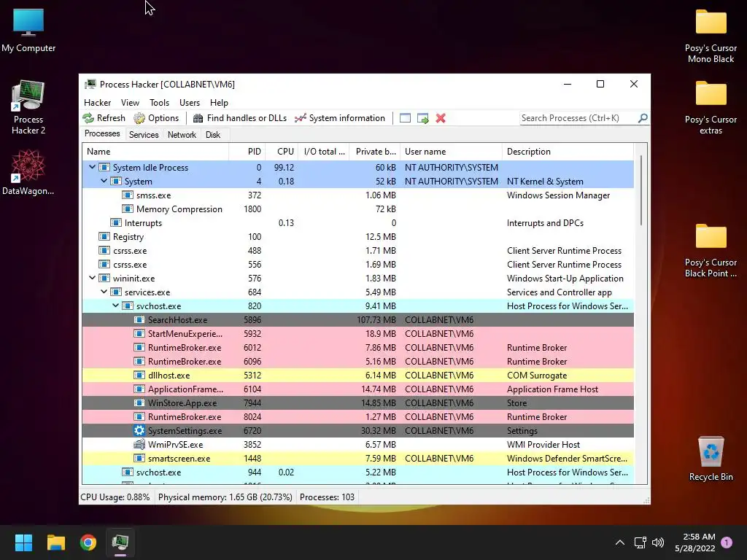Switch to the Services tab
The height and width of the screenshot is (560, 747).
point(144,135)
